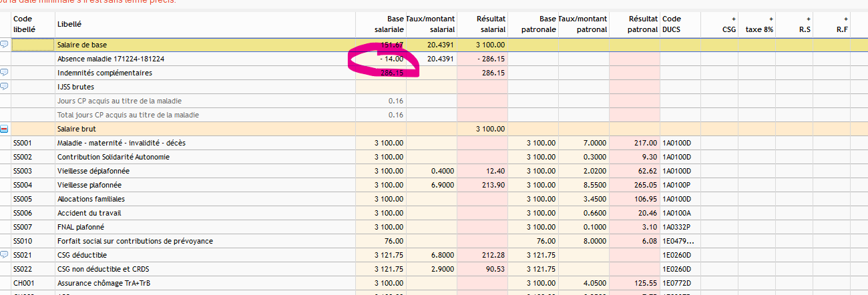The height and width of the screenshot is (295, 868).
Task: Select the Absence maladie 171224-181224 label
Action: tap(111, 59)
